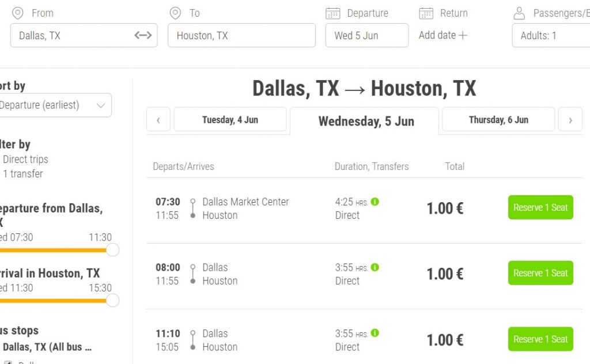Click the green info icon on the 4:25 trip
The height and width of the screenshot is (364, 590).
[375, 202]
